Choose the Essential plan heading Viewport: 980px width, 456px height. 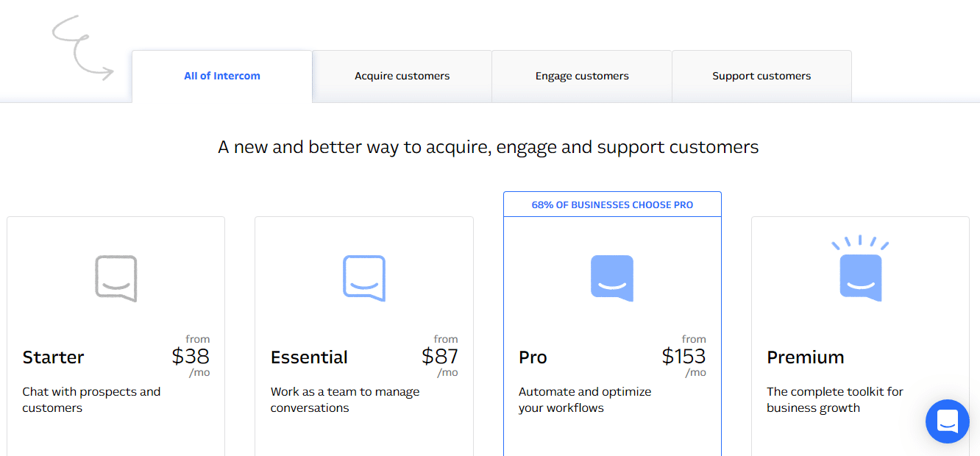(309, 357)
